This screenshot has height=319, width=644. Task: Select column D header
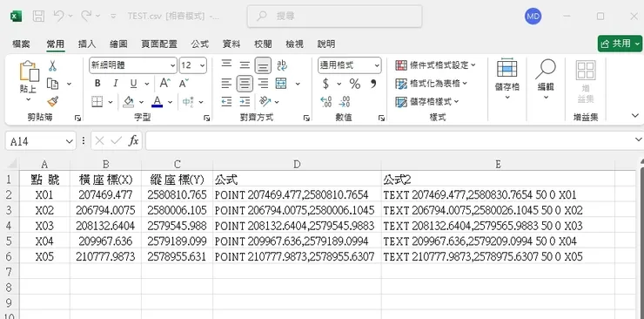click(297, 165)
